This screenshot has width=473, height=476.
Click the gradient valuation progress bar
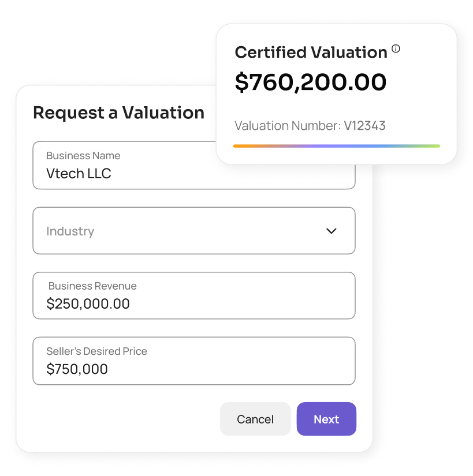point(336,146)
